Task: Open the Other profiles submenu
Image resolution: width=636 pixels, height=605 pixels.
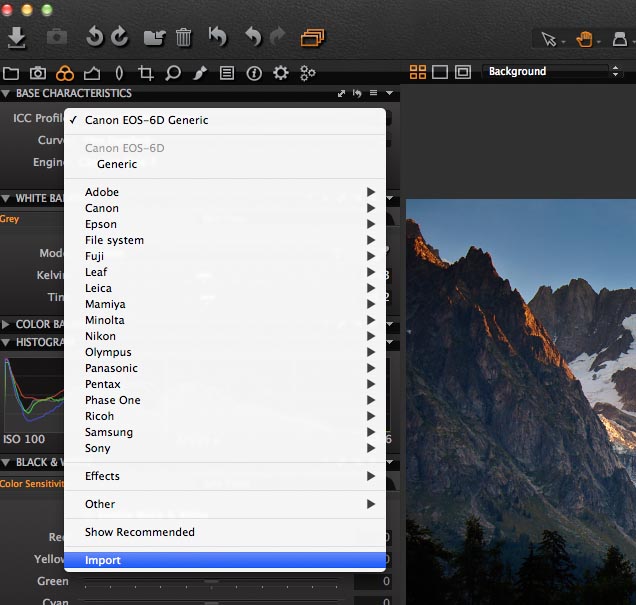Action: 225,504
